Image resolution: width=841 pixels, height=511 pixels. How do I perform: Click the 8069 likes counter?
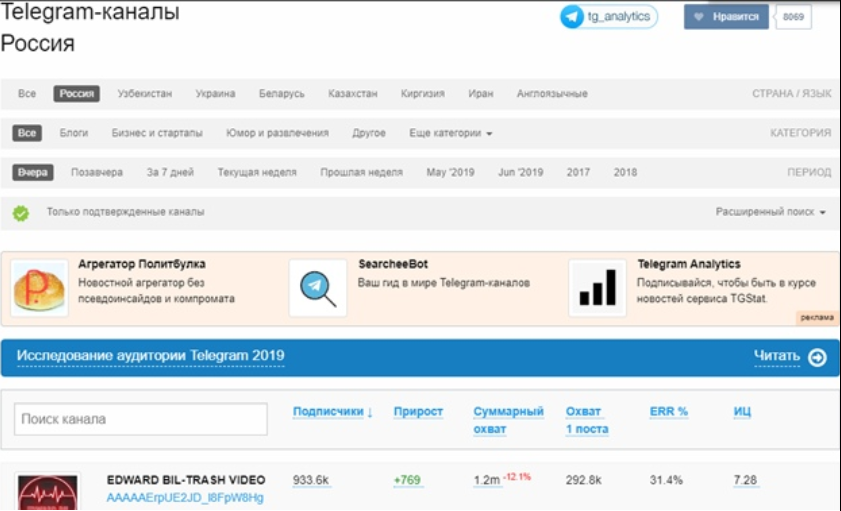[793, 17]
